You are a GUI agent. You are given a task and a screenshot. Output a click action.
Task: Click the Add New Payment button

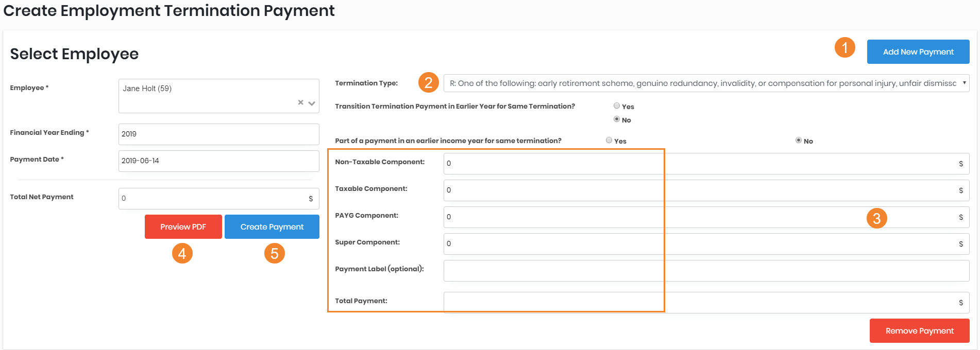pos(918,52)
